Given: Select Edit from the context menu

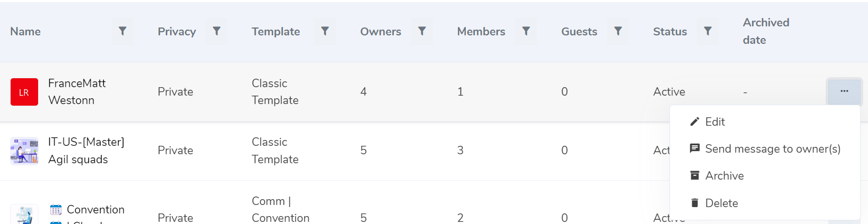Looking at the screenshot, I should 715,122.
